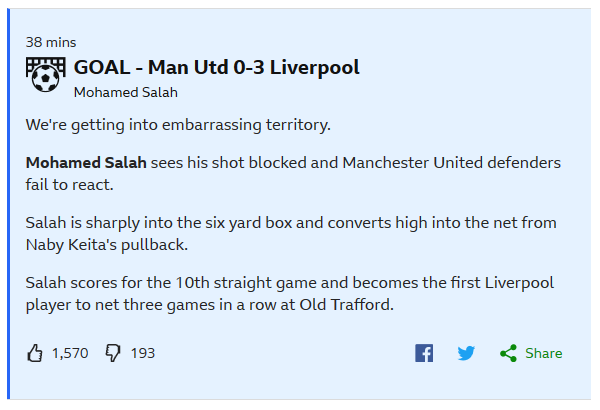Click the 38 mins timestamp
The height and width of the screenshot is (410, 600).
click(x=51, y=42)
